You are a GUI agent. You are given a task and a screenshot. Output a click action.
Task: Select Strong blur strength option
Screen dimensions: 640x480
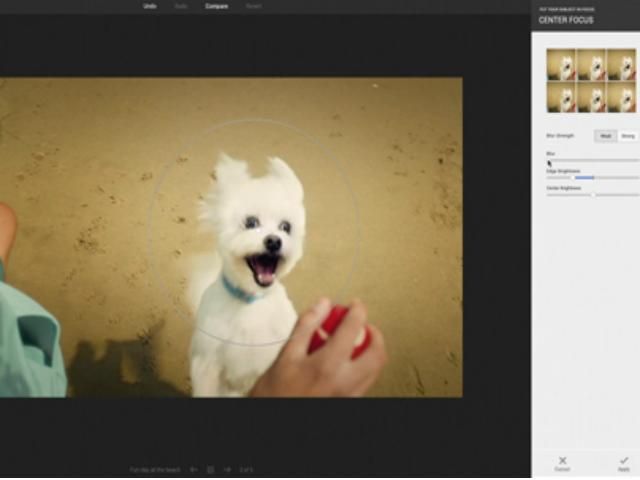click(628, 136)
